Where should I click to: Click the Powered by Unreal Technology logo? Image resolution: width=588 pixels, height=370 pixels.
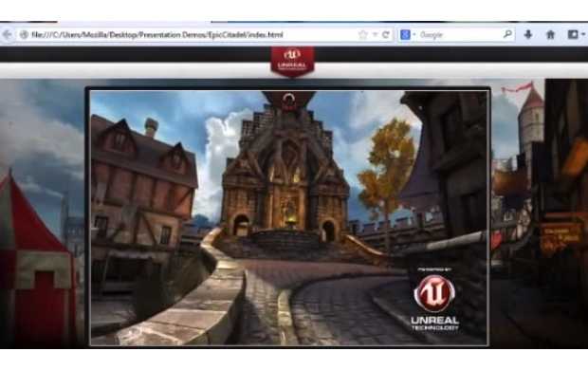pos(434,299)
